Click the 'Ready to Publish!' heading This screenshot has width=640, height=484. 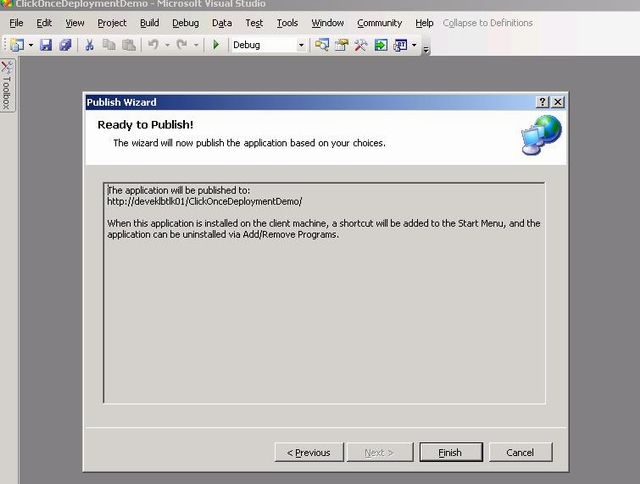click(x=145, y=125)
